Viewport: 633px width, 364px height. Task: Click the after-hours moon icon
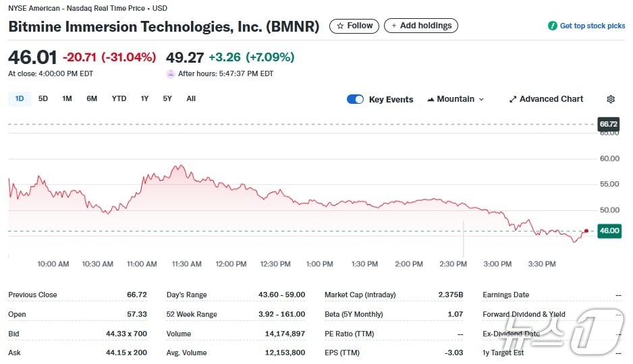point(171,74)
